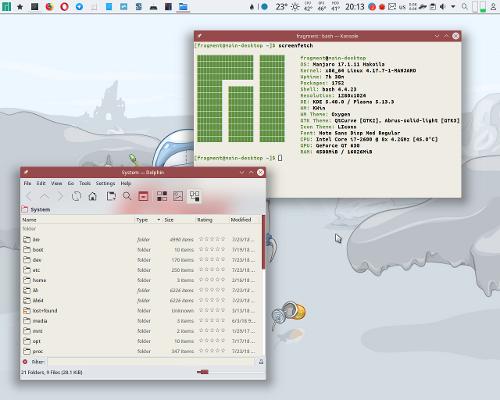Screen dimensions: 500x400
Task: Launch Firefox from the top panel
Action: 49,6
